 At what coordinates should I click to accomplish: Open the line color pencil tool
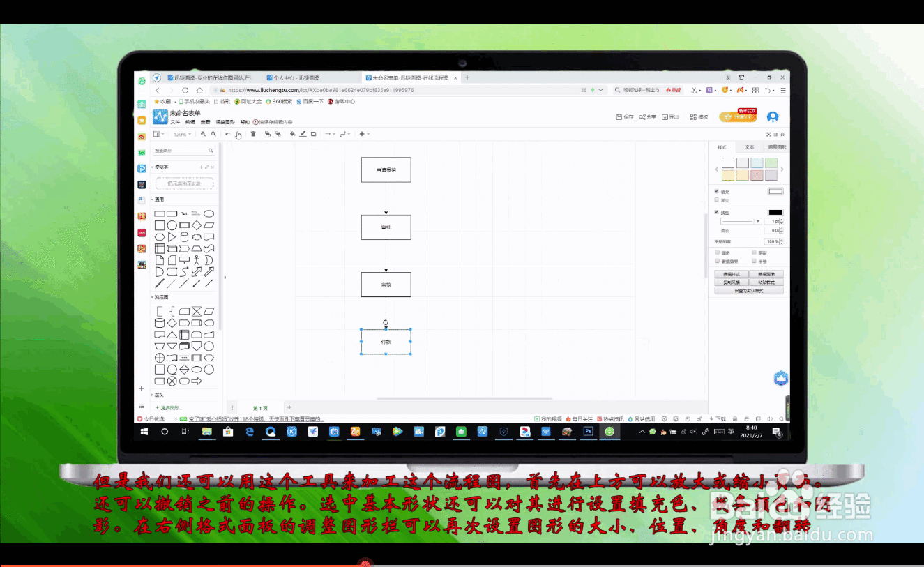tap(303, 134)
